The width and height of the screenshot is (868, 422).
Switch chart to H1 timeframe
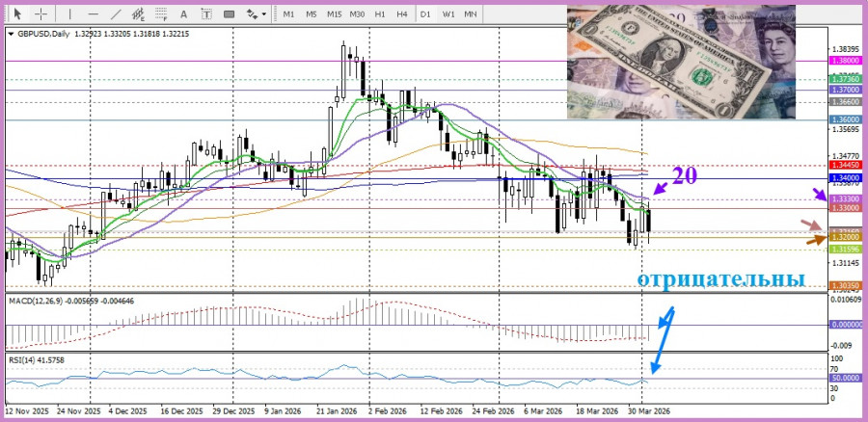coord(380,14)
